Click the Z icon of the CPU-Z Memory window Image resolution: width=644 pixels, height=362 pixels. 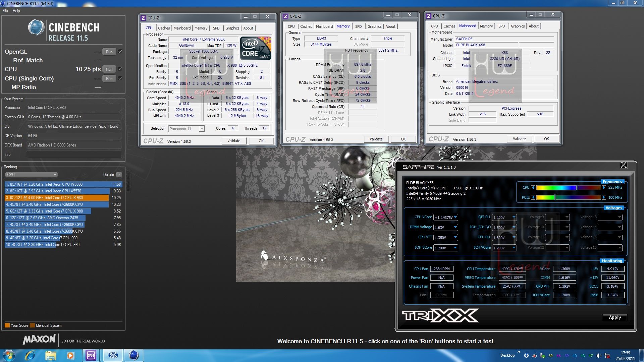point(285,16)
